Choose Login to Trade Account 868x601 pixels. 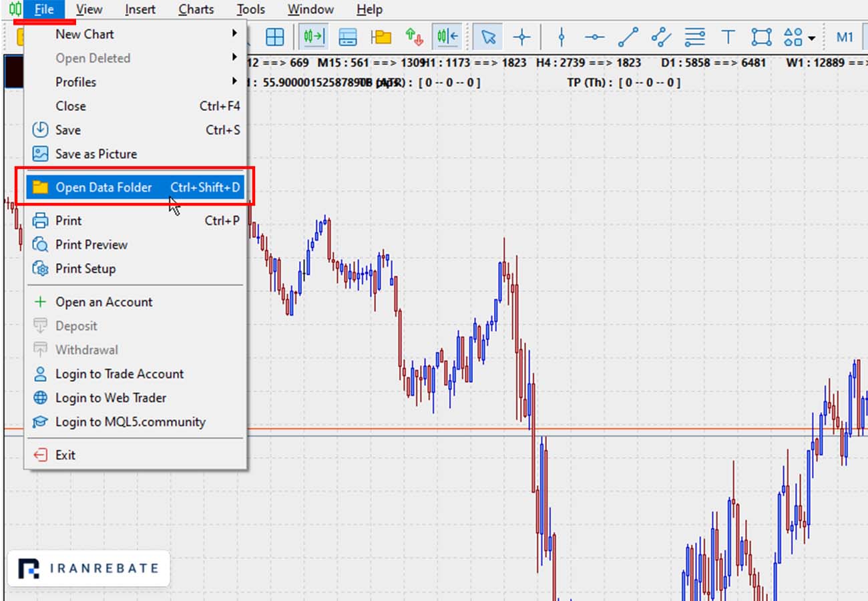(136, 375)
